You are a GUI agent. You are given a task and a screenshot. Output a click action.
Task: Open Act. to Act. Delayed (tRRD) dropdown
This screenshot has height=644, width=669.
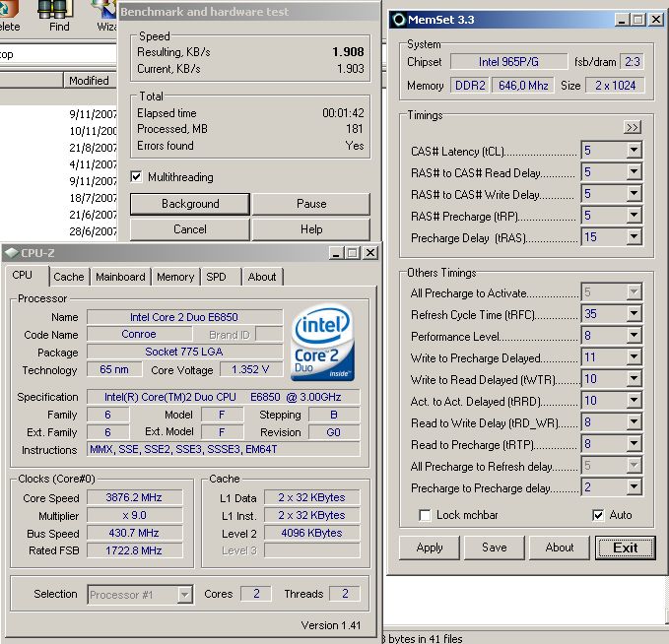[634, 401]
